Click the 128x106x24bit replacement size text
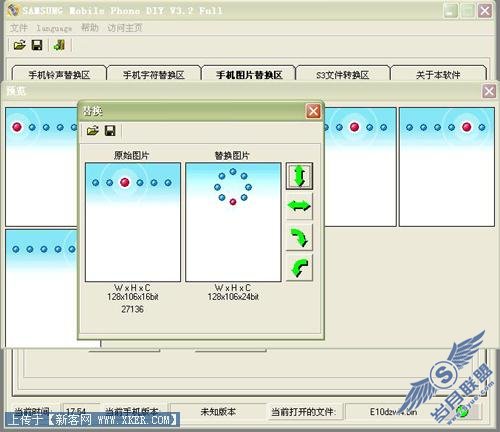 [x=233, y=296]
